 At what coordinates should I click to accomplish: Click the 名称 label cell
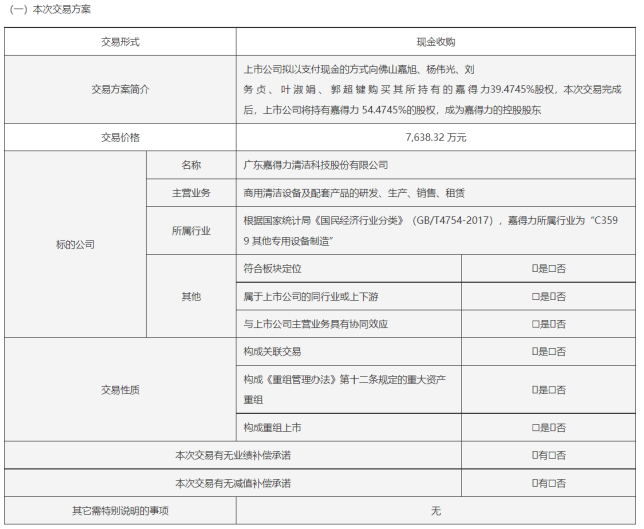coord(191,165)
